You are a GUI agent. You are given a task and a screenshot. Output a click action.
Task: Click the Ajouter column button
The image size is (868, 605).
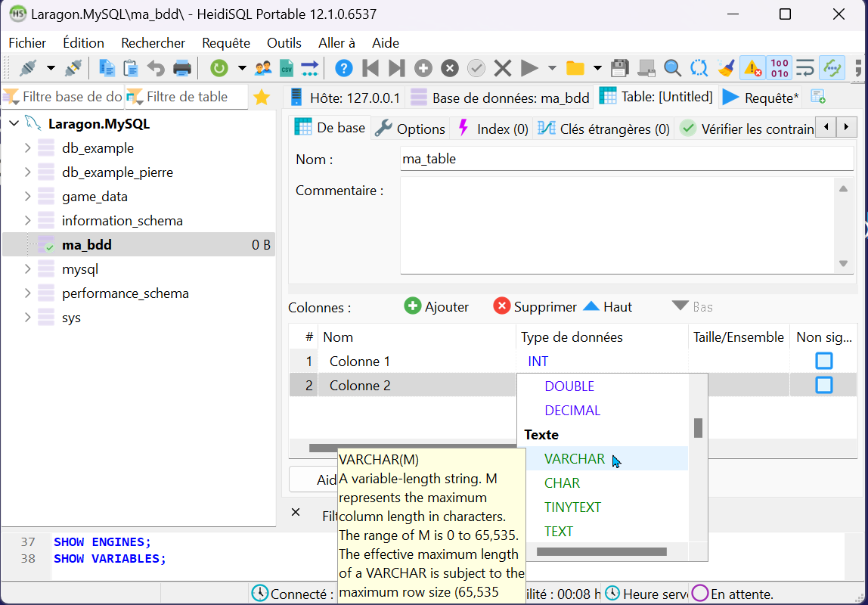437,306
